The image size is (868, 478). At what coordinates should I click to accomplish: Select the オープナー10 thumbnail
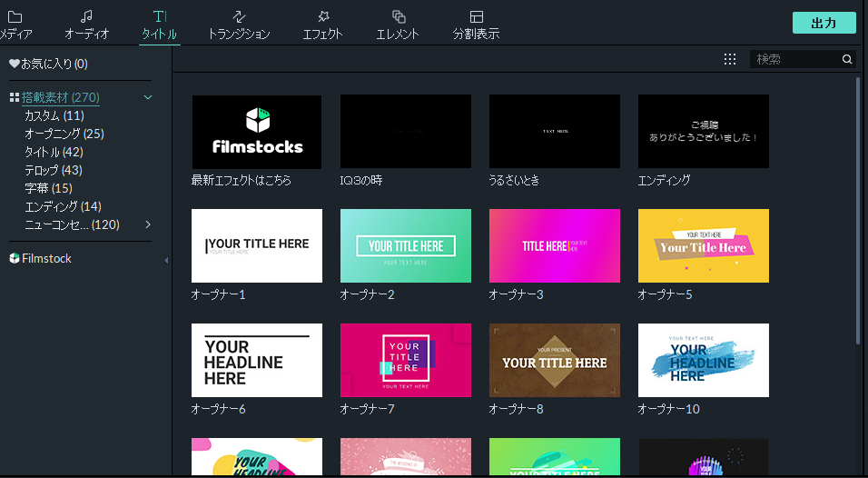pos(704,361)
